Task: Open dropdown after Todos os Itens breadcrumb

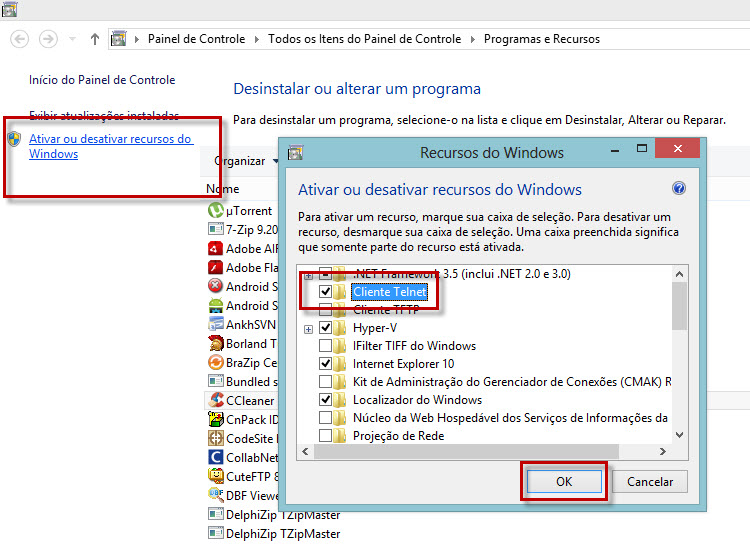Action: [473, 39]
